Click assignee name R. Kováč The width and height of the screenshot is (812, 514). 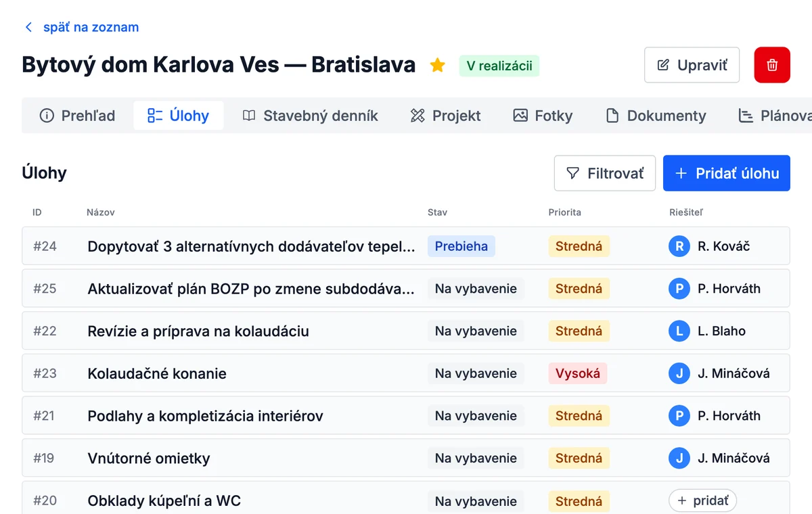[x=724, y=246]
